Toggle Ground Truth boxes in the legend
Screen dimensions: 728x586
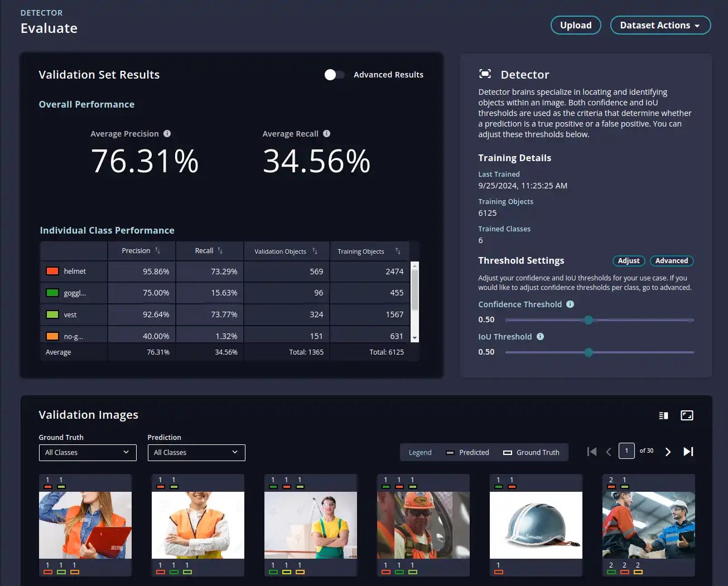tap(531, 453)
